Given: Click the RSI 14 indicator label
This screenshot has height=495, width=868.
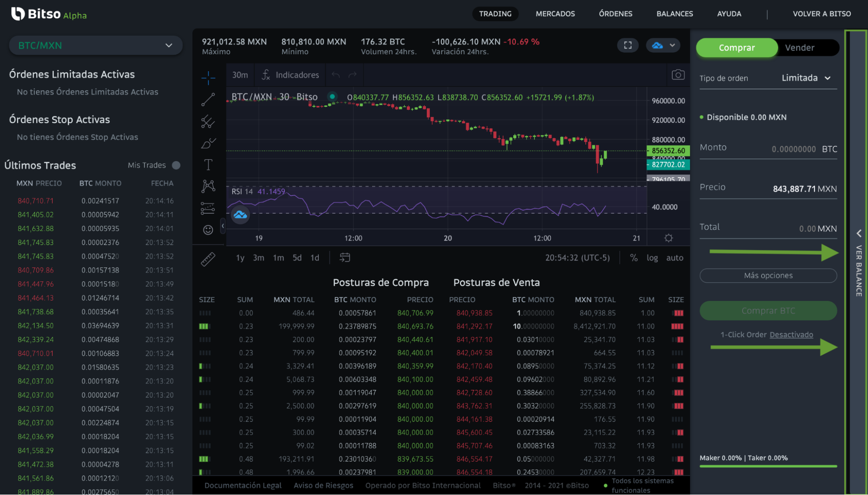Looking at the screenshot, I should 242,191.
